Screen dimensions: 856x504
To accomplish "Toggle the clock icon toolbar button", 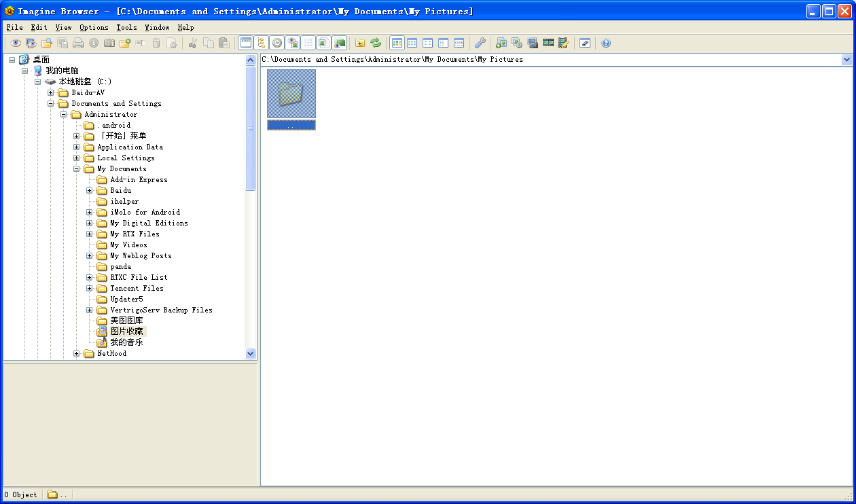I will (277, 43).
